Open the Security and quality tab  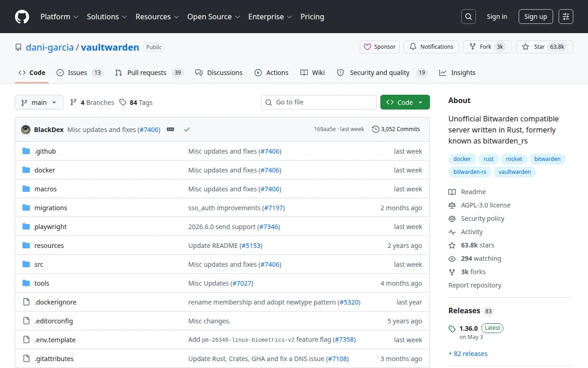[382, 73]
